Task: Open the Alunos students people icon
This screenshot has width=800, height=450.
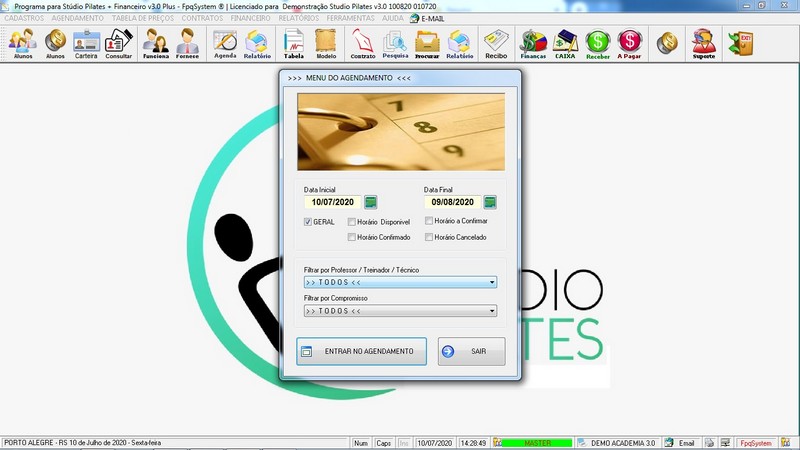Action: 23,44
